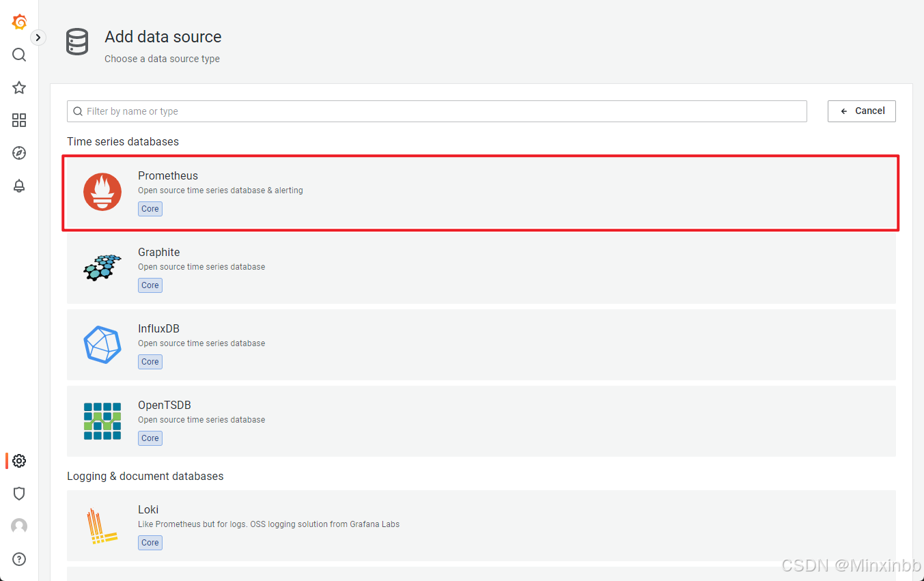
Task: Click 'Choose a data source type' subtitle
Action: (x=163, y=59)
